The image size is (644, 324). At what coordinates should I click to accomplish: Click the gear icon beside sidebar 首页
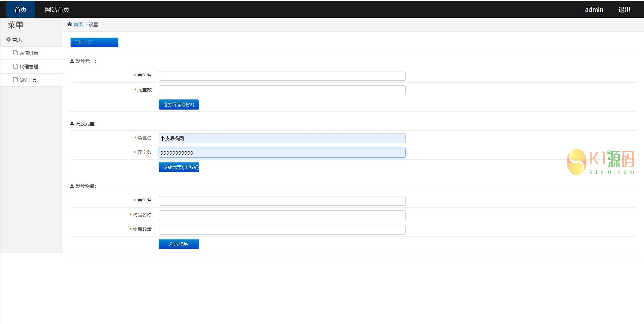point(8,39)
